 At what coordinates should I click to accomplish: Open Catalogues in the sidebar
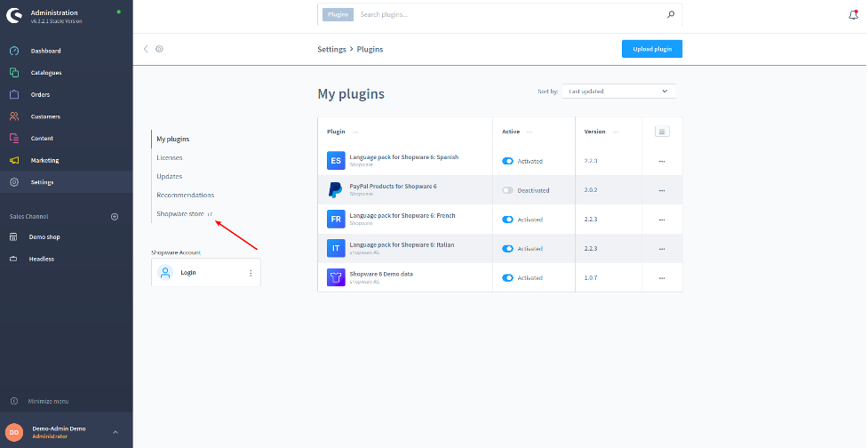tap(46, 73)
